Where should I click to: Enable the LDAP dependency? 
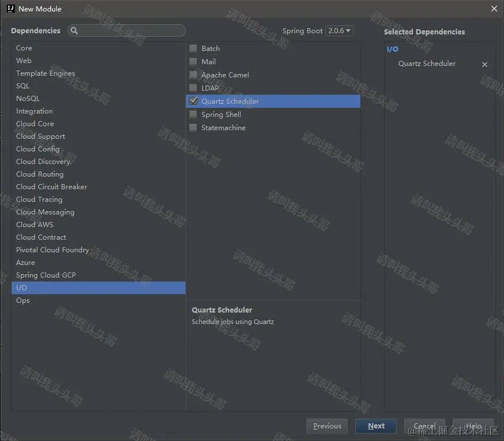pos(193,88)
